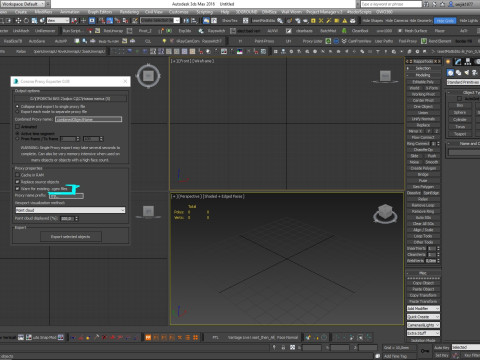Screen dimensions: 480x360
Task: Open the Standard Primitives dropdown
Action: [x=463, y=82]
